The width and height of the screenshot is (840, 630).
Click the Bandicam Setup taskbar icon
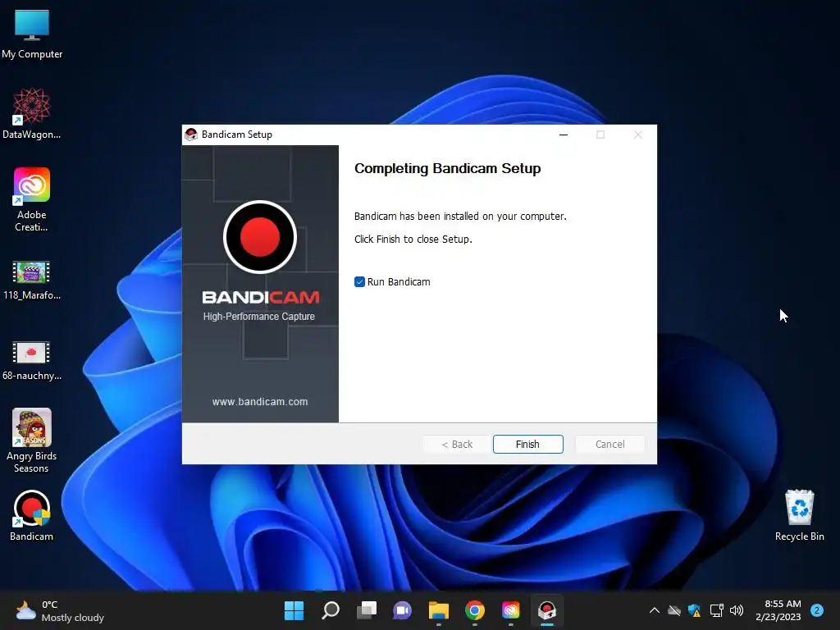point(547,610)
